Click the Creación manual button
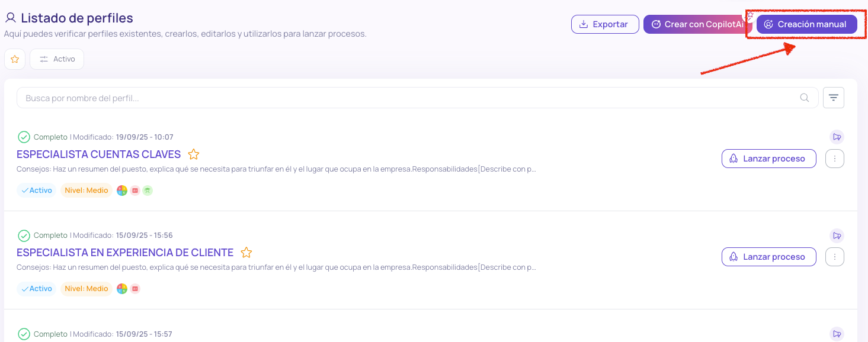Image resolution: width=868 pixels, height=342 pixels. (x=806, y=24)
